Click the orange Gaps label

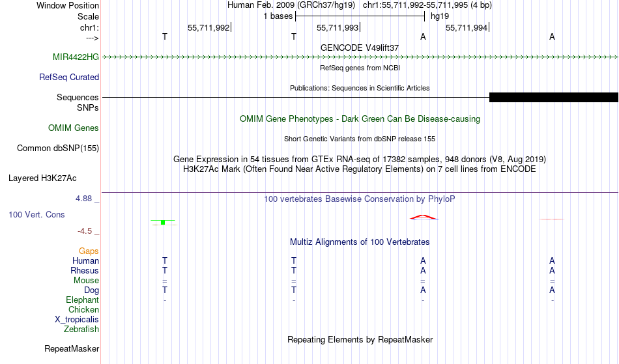(x=89, y=251)
